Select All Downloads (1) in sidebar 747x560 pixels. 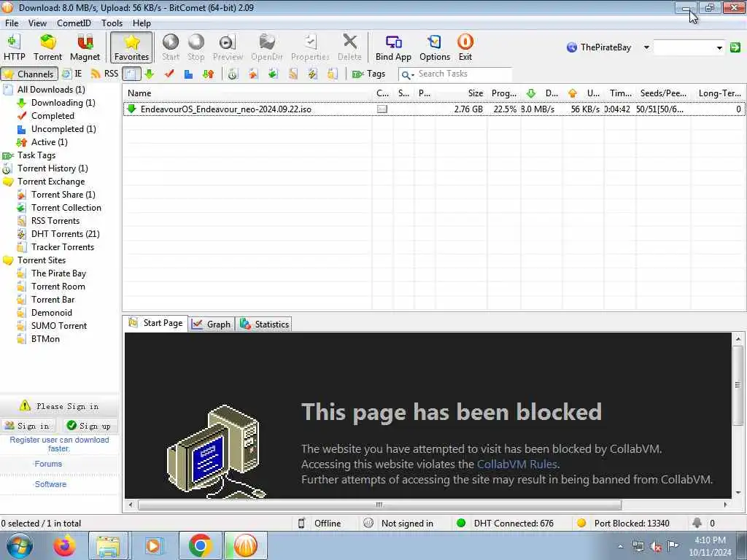coord(51,90)
